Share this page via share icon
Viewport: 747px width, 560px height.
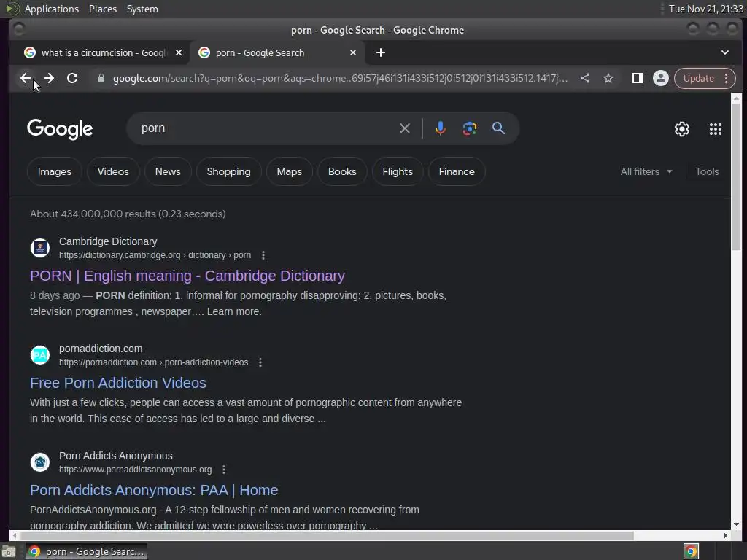pos(585,78)
